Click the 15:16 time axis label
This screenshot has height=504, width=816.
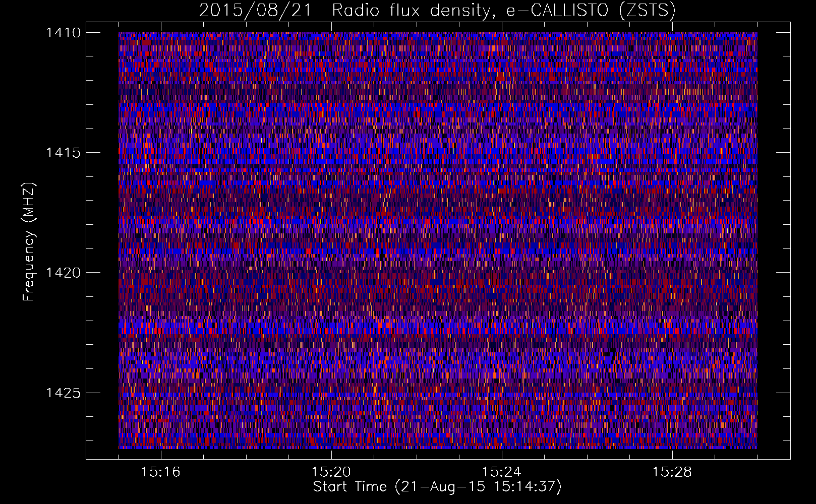click(x=160, y=472)
